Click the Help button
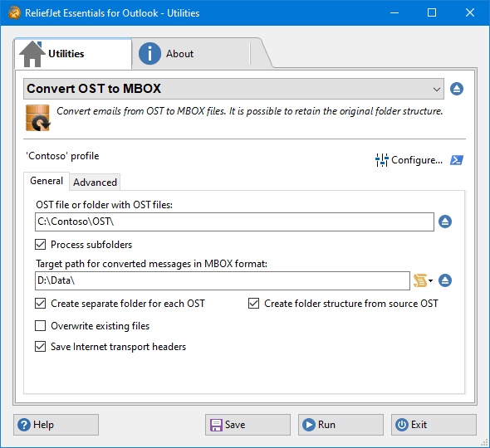The image size is (490, 448). 56,425
